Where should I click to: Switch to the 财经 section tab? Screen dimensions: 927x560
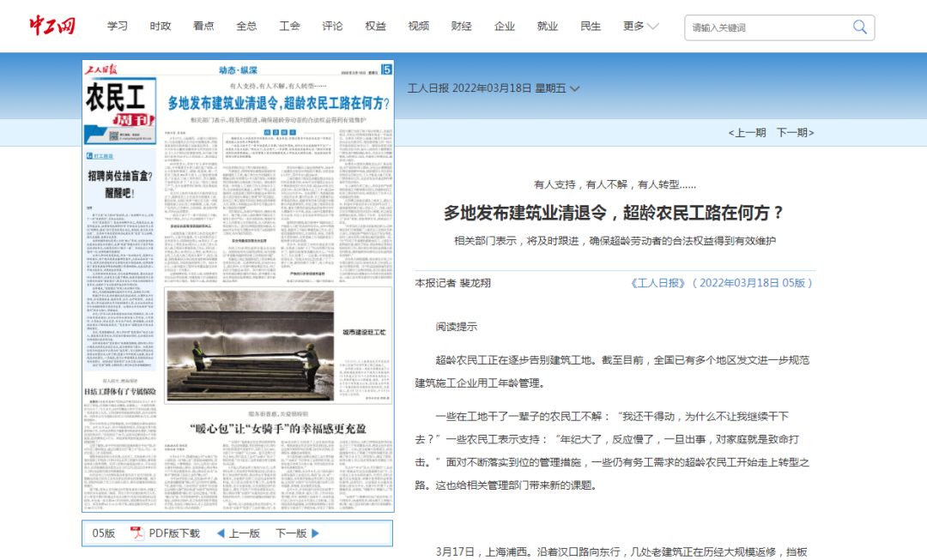(461, 26)
